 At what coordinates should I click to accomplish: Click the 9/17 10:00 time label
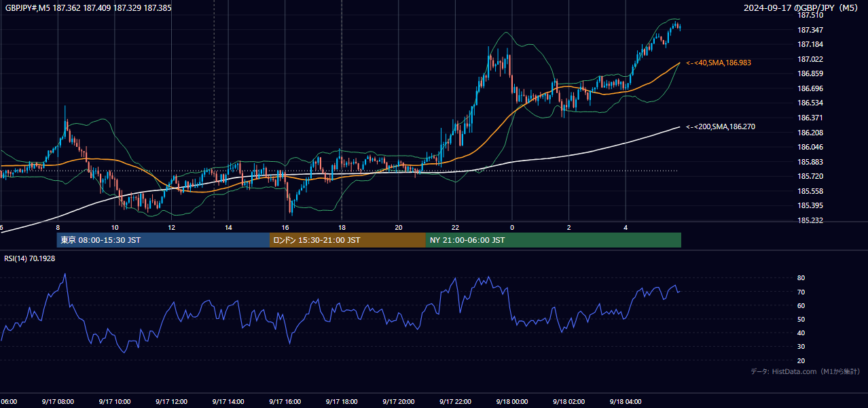click(x=114, y=401)
